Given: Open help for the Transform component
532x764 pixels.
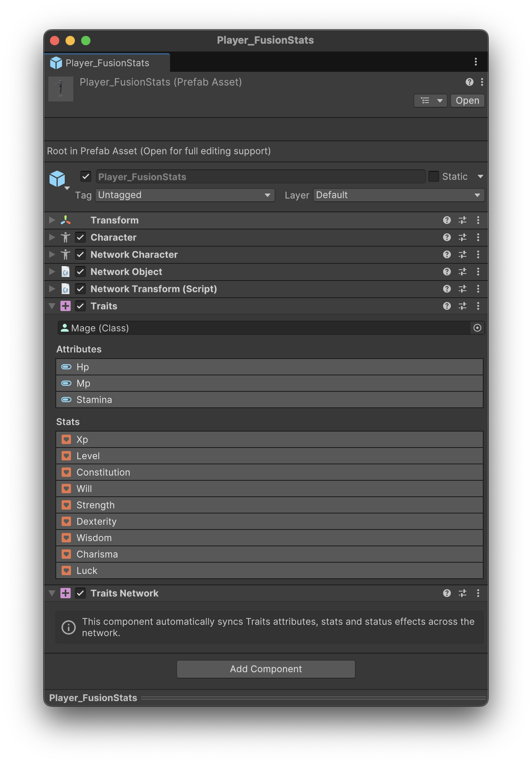Looking at the screenshot, I should click(447, 220).
